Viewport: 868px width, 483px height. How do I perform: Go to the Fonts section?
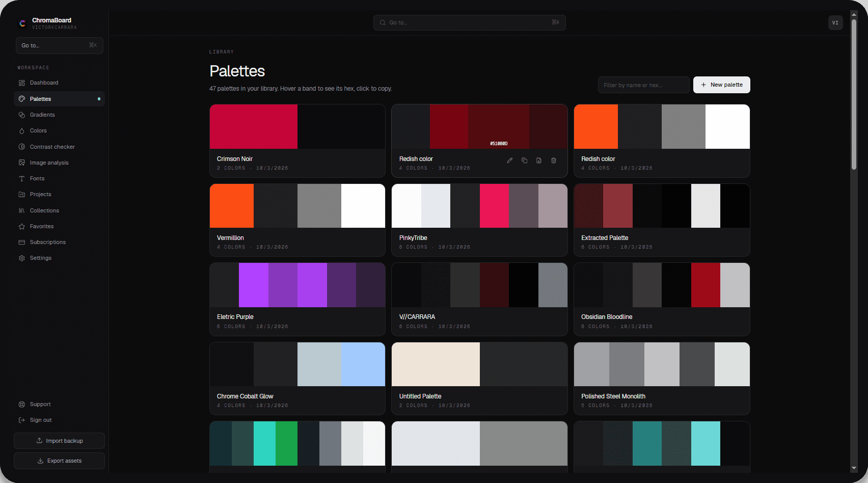pyautogui.click(x=59, y=178)
